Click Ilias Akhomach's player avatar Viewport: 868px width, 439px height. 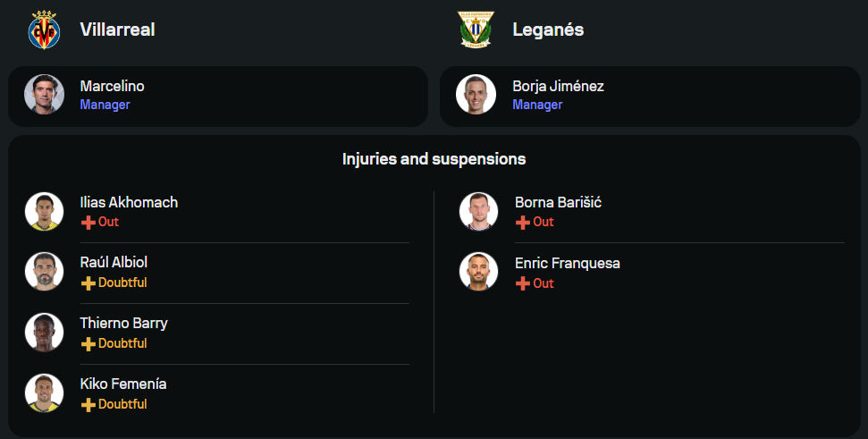coord(44,212)
